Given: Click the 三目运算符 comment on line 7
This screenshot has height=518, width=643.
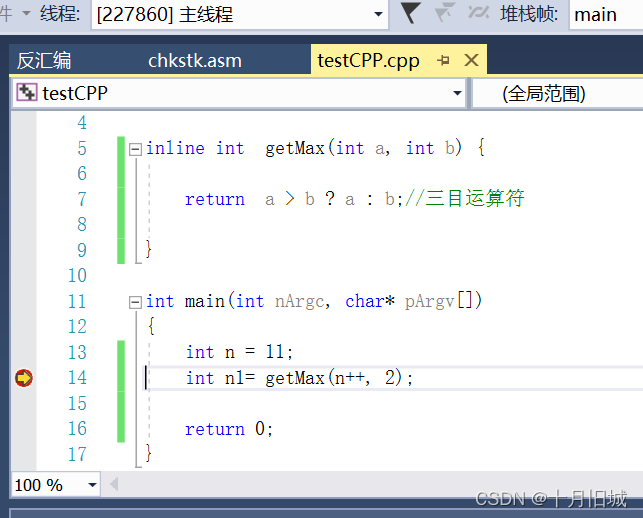Looking at the screenshot, I should (x=465, y=199).
